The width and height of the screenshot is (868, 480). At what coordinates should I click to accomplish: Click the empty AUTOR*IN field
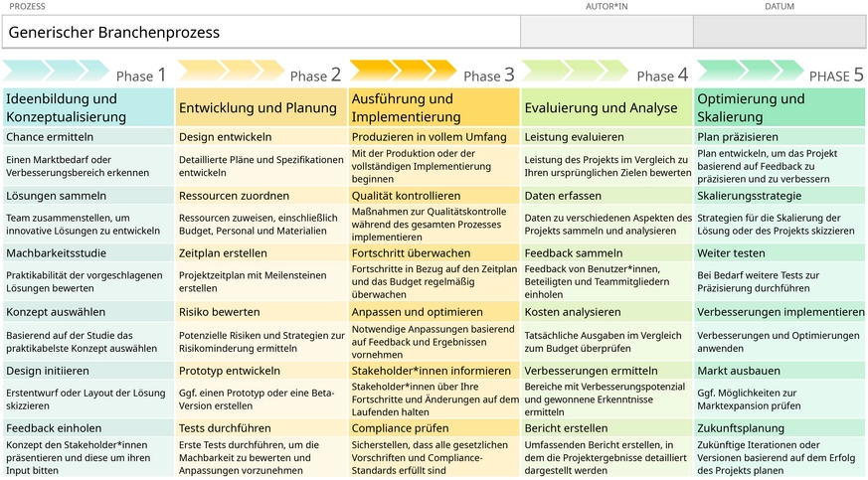point(607,32)
